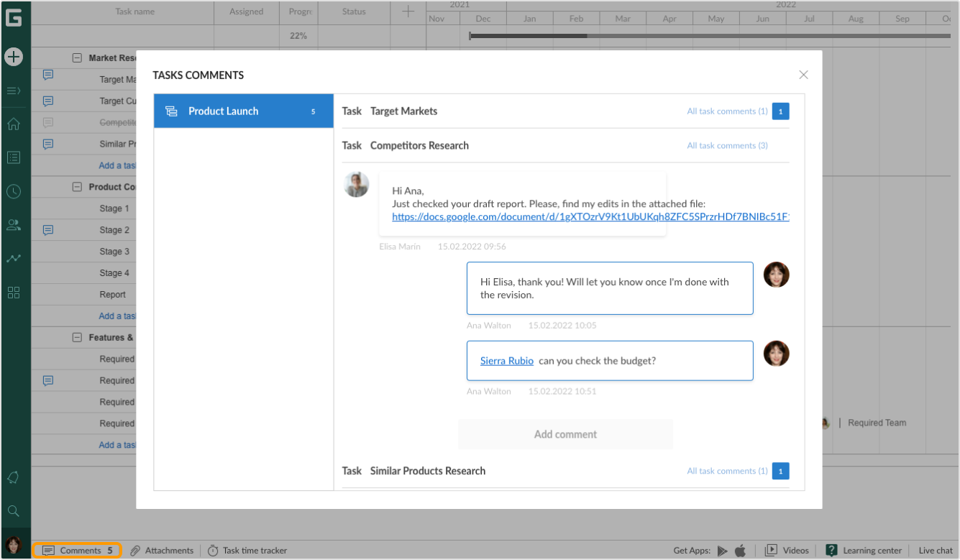
Task: Click Ana Walton's avatar beside thank you message
Action: tap(777, 275)
